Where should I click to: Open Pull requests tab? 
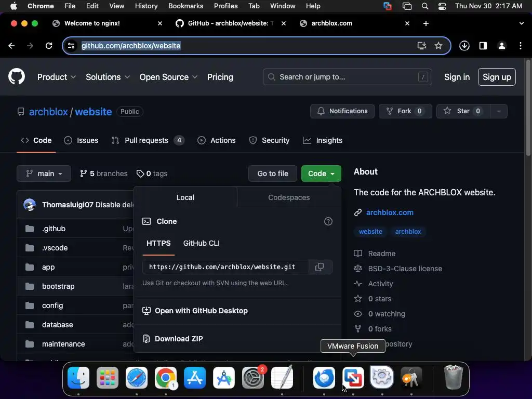click(148, 140)
